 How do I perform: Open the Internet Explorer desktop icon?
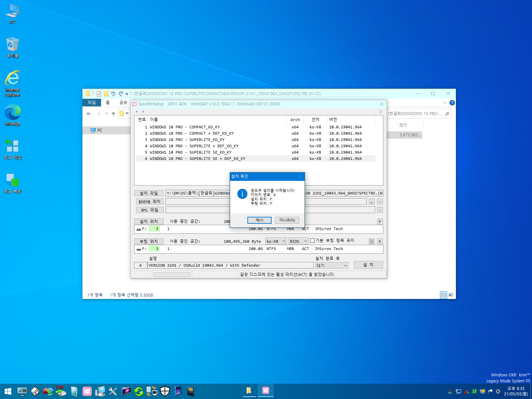pos(13,83)
